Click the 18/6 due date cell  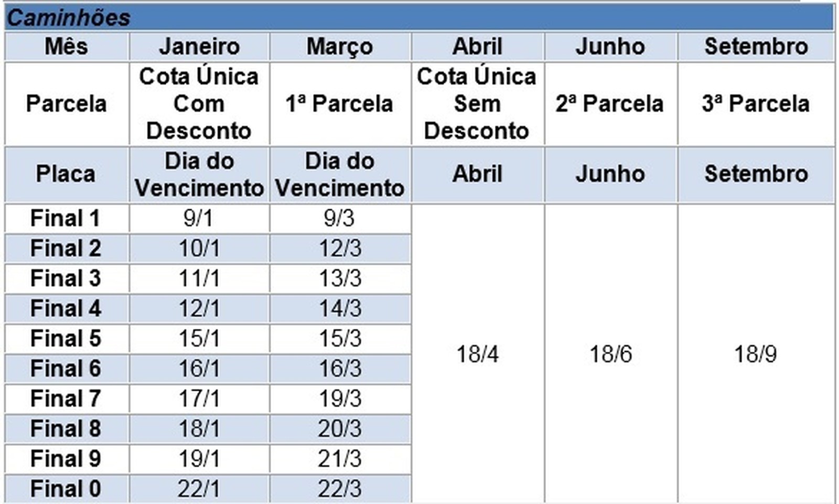pyautogui.click(x=610, y=354)
